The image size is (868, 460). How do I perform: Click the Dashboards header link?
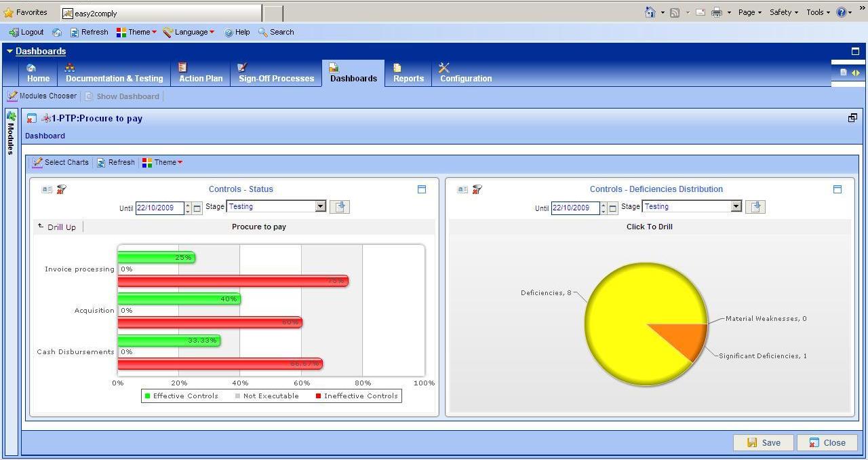[41, 52]
